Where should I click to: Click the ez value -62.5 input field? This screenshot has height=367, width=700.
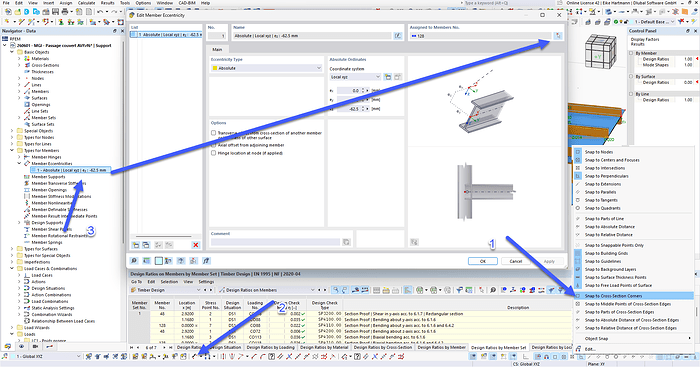click(x=349, y=109)
